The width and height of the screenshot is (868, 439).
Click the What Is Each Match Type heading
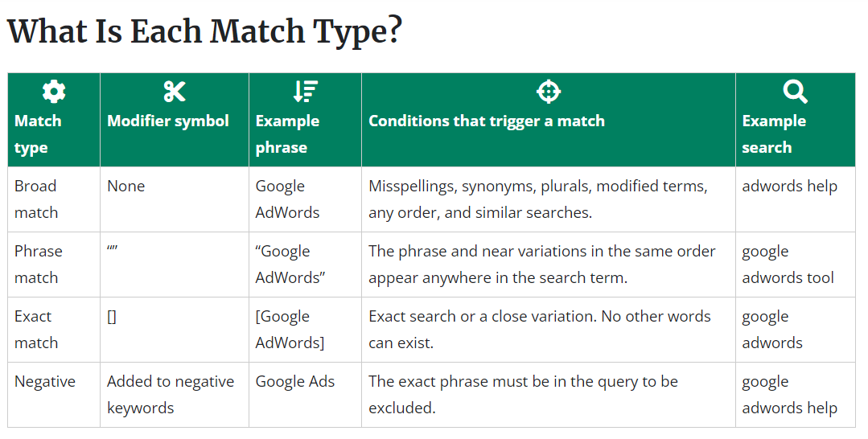coord(204,31)
